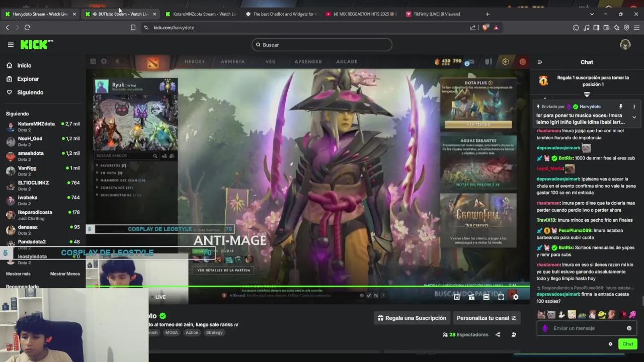Enter fullscreen on the video player
644x362 pixels.
click(501, 297)
